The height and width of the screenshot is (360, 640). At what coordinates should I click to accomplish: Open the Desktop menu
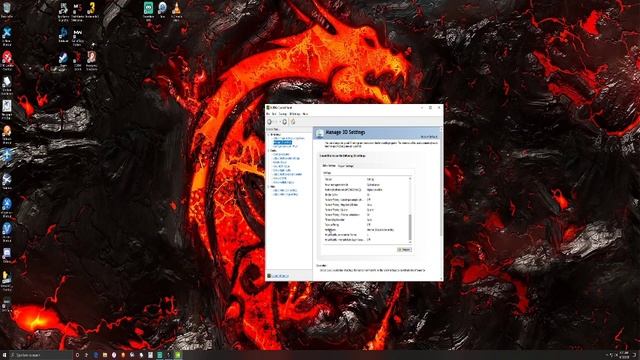click(x=282, y=114)
